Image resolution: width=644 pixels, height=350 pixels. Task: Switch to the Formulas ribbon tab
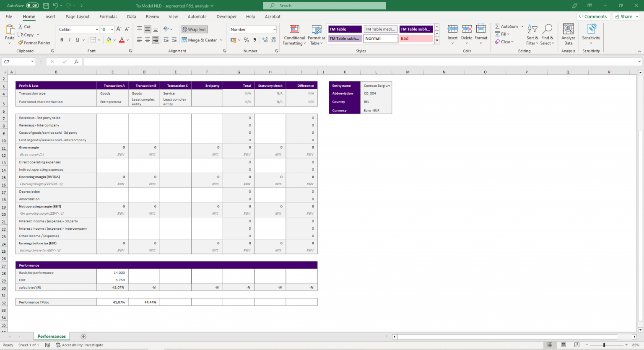[108, 16]
